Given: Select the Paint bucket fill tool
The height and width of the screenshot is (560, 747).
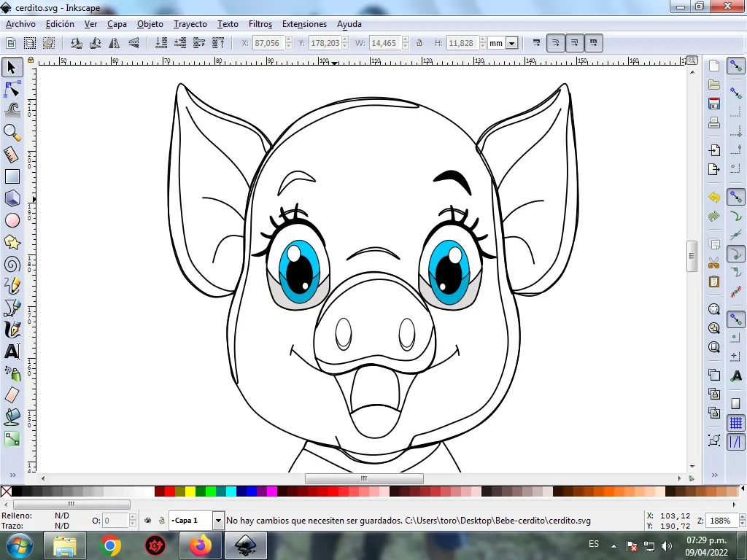Looking at the screenshot, I should (12, 416).
